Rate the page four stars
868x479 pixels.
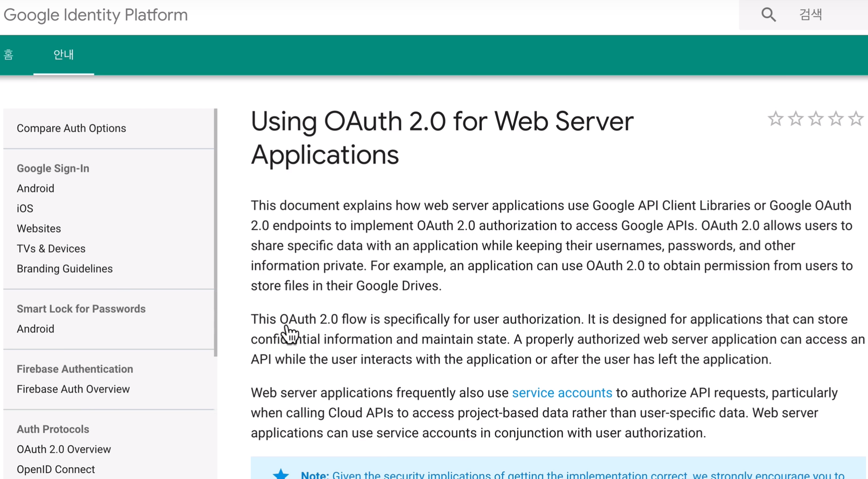(x=836, y=119)
